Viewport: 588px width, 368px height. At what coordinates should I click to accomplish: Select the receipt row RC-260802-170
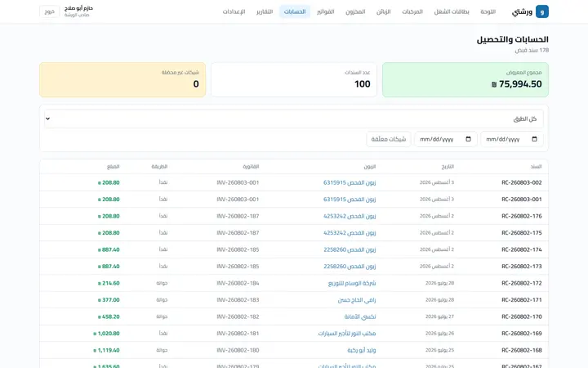294,316
